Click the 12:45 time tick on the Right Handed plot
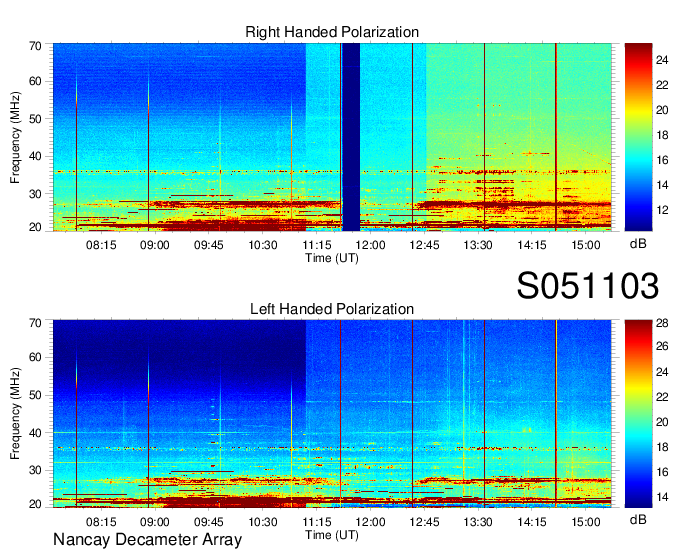Screen dimensions: 680x552 (x=424, y=245)
